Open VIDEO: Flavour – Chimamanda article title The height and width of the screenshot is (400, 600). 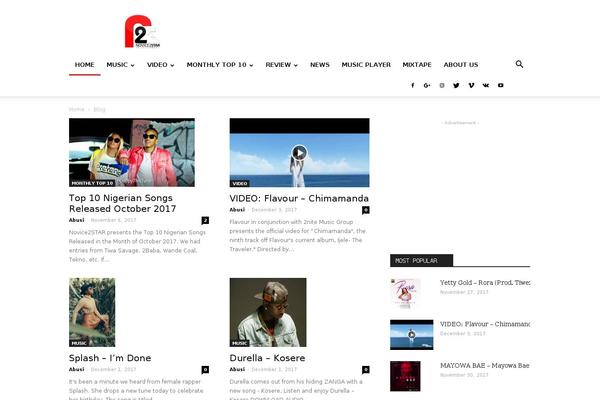(299, 198)
